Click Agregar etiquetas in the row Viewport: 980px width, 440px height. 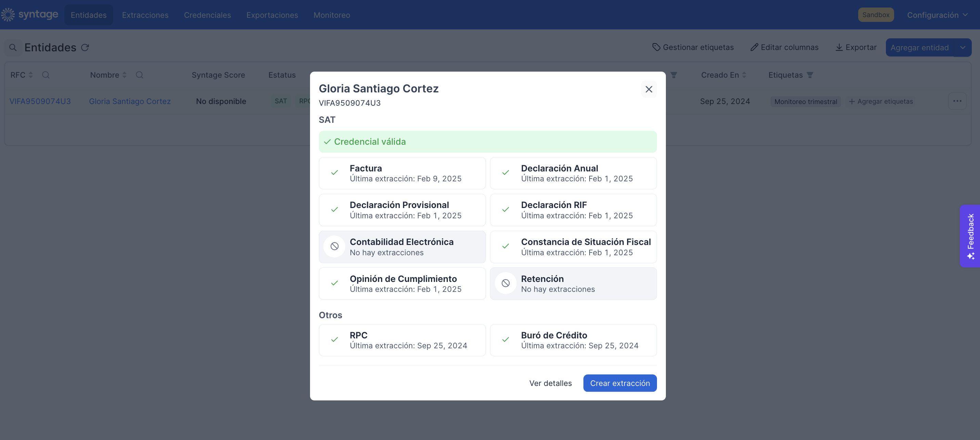coord(880,102)
